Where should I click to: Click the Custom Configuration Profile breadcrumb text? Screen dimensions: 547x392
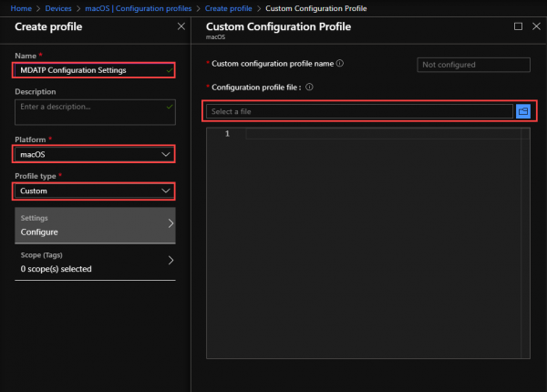point(316,8)
